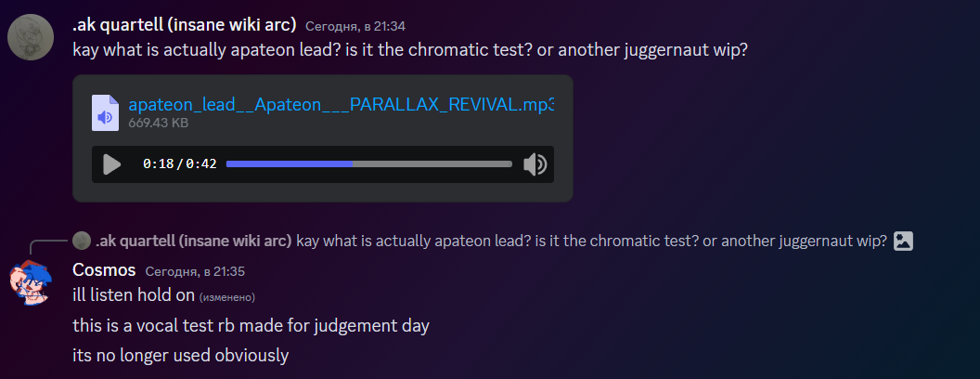Click the Cosmos username
This screenshot has width=980, height=379.
pos(104,270)
